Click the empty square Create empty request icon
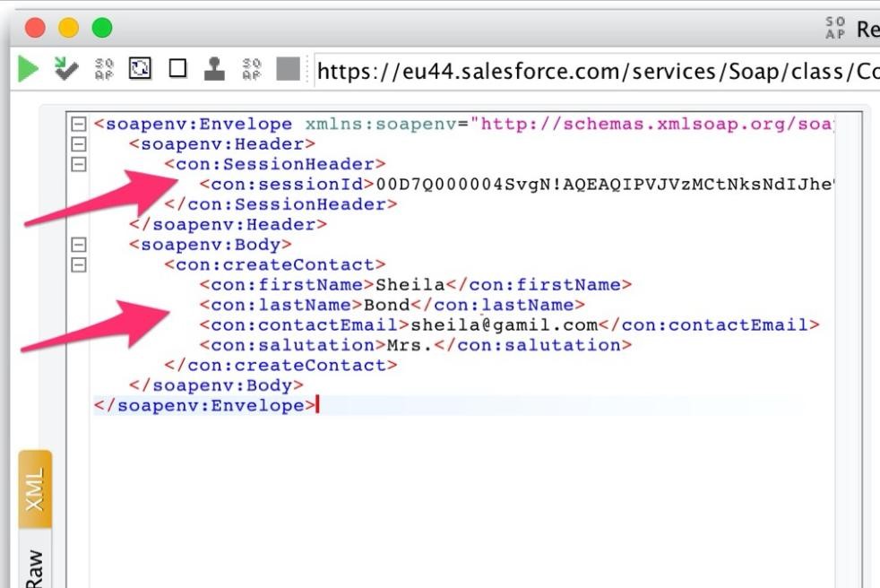This screenshot has width=880, height=588. [x=177, y=70]
